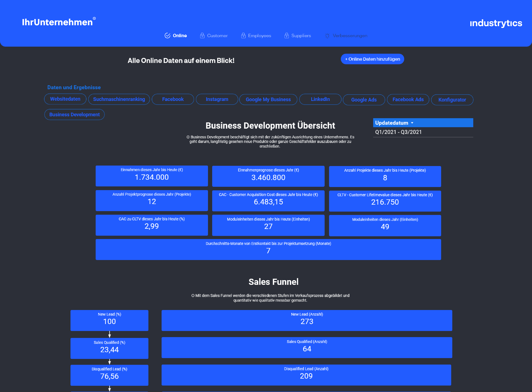This screenshot has width=532, height=392.
Task: Select the Q1/2021 - Q3/2021 date range
Action: click(x=398, y=132)
